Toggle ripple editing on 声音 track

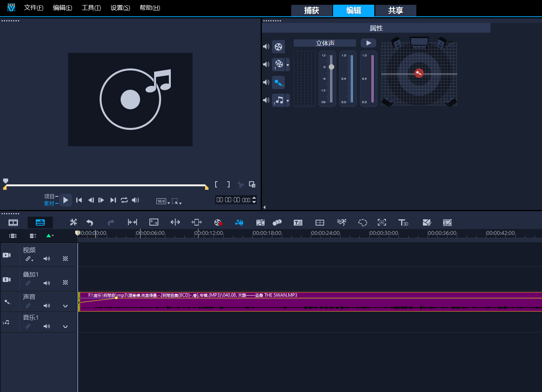(x=28, y=306)
